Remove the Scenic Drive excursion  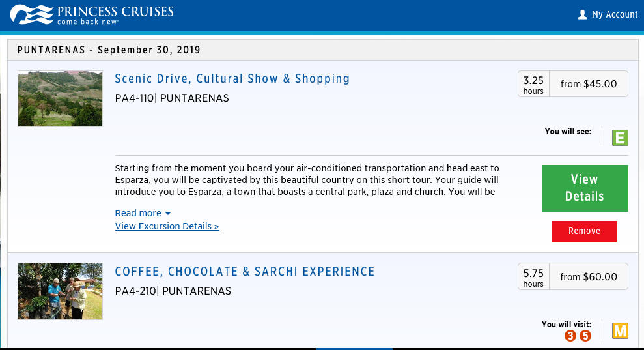[x=584, y=231]
